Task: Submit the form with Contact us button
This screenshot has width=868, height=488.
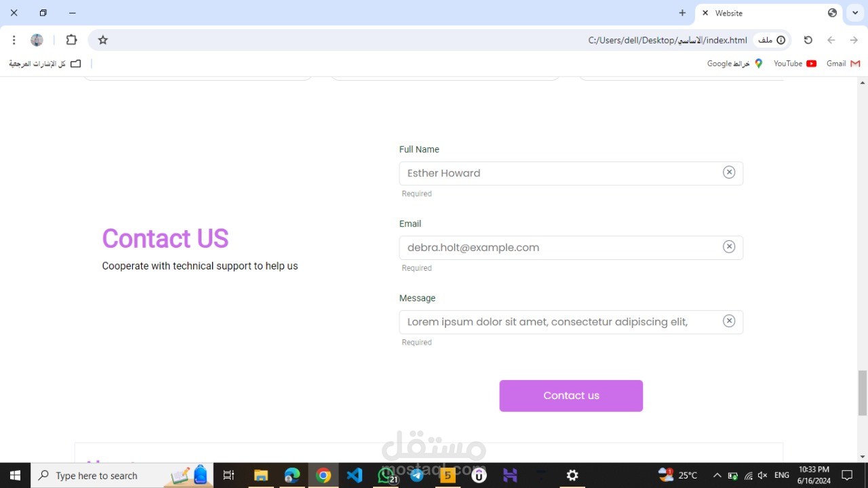Action: [571, 396]
